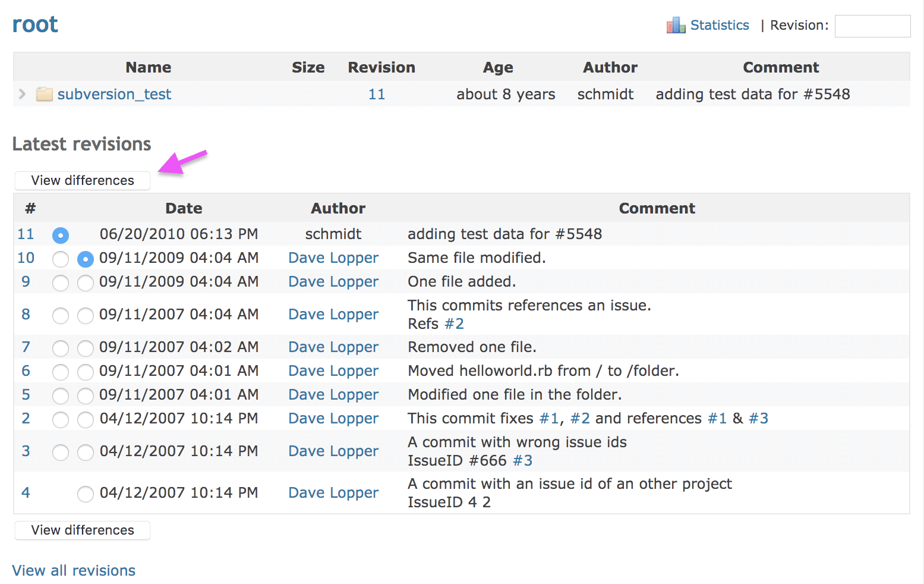Open revision number 4 link
The image size is (924, 584).
[26, 492]
